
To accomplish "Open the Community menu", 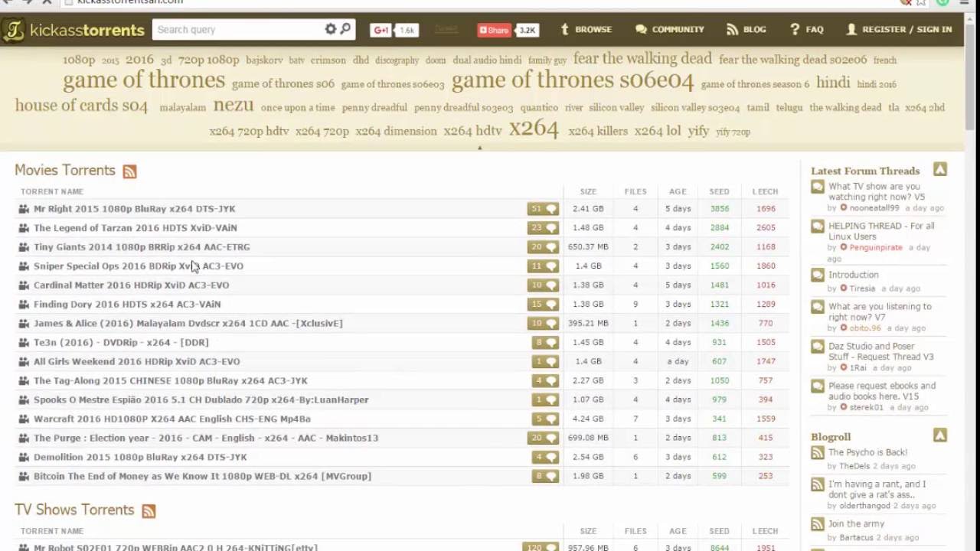I will [669, 29].
